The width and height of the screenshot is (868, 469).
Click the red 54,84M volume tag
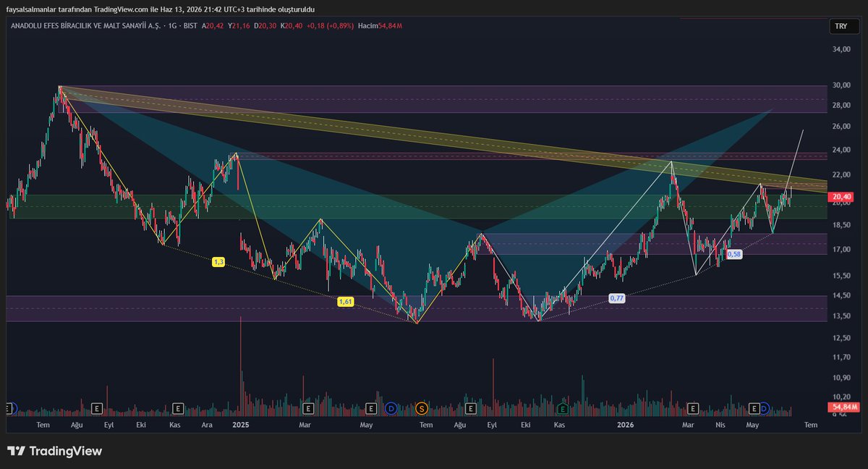tap(842, 407)
